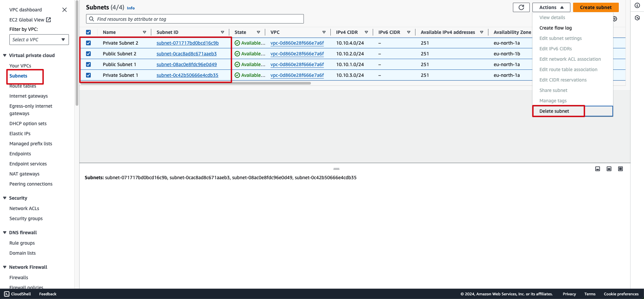Click the Find resources search field
This screenshot has width=644, height=299.
pos(198,19)
